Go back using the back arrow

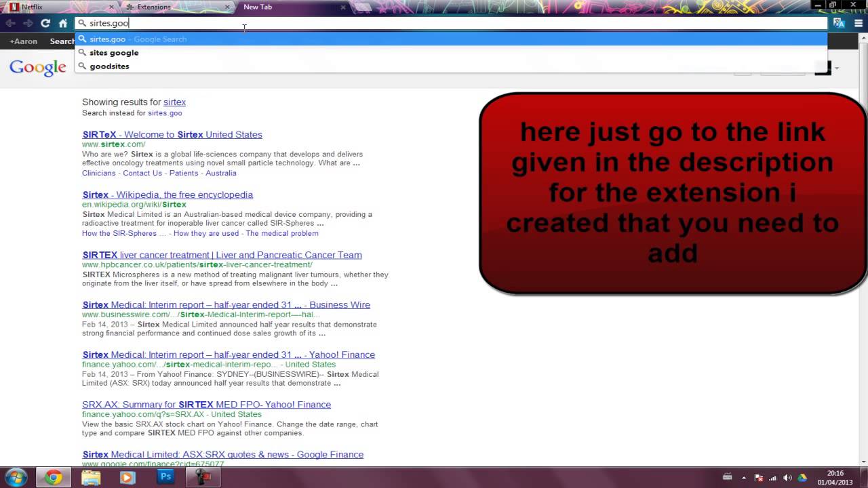tap(10, 23)
